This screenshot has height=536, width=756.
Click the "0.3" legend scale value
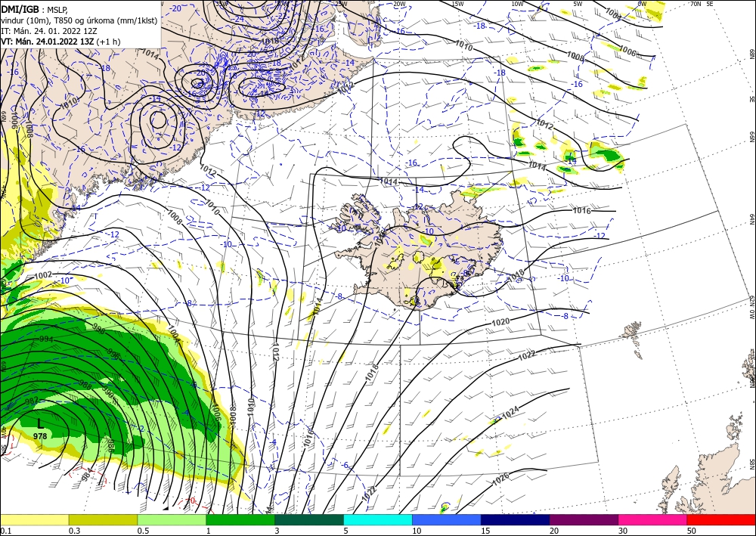tap(74, 531)
